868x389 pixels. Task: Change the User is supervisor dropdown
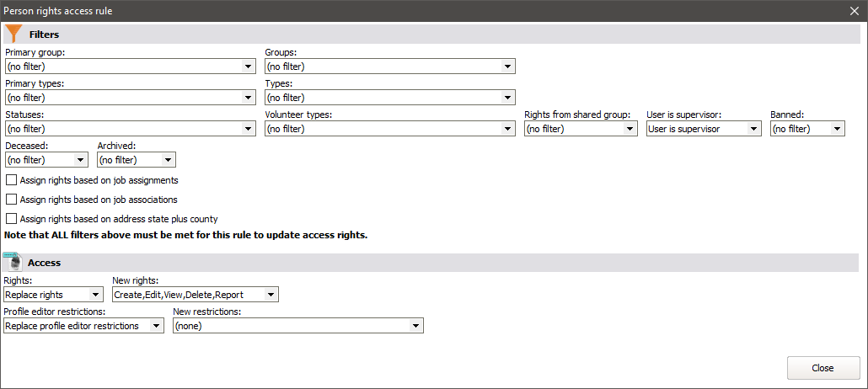point(704,129)
